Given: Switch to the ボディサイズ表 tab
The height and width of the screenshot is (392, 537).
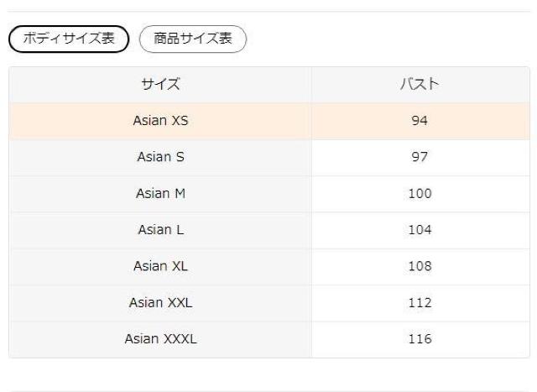Looking at the screenshot, I should [x=68, y=39].
